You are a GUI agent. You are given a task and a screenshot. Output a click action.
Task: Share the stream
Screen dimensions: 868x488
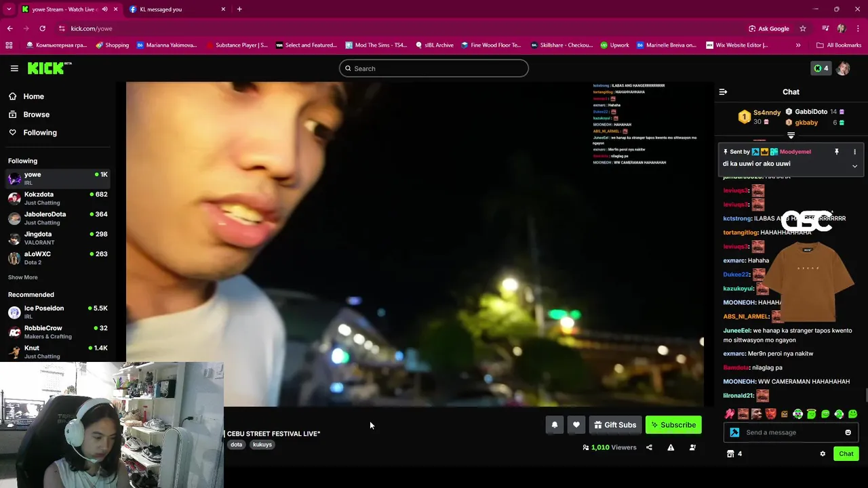(x=649, y=447)
